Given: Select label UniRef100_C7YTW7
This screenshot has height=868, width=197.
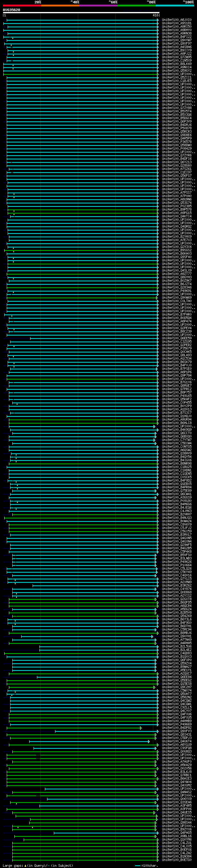Looking at the screenshot, I should tap(176, 440).
